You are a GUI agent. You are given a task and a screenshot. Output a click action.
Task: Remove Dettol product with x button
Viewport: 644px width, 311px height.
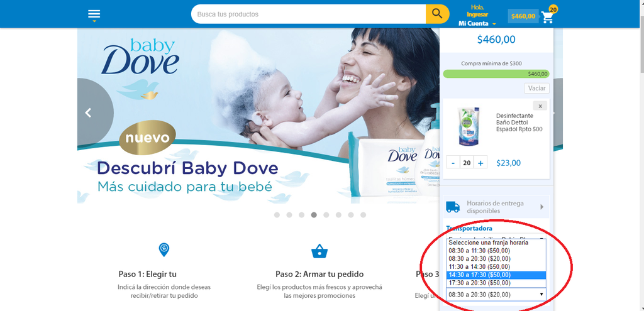pos(540,106)
